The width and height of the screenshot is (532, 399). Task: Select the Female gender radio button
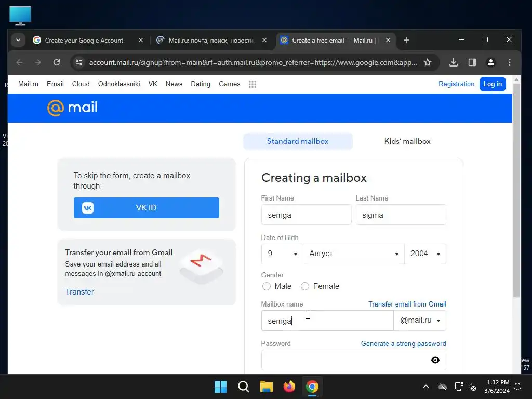(x=304, y=286)
